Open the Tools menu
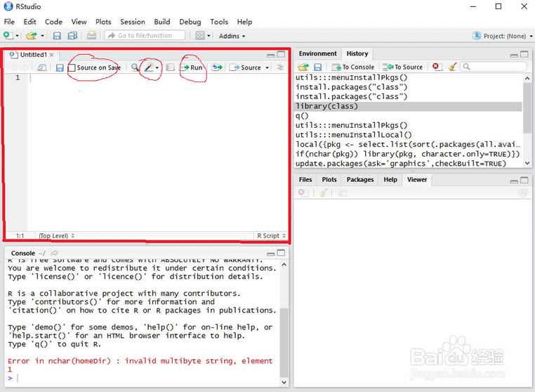 tap(219, 22)
